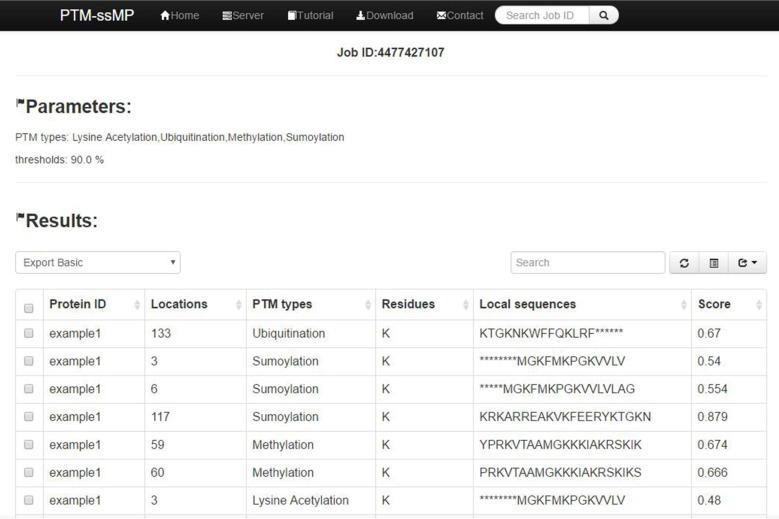Expand the export options caret button
Viewport: 779px width, 519px height.
pos(746,263)
